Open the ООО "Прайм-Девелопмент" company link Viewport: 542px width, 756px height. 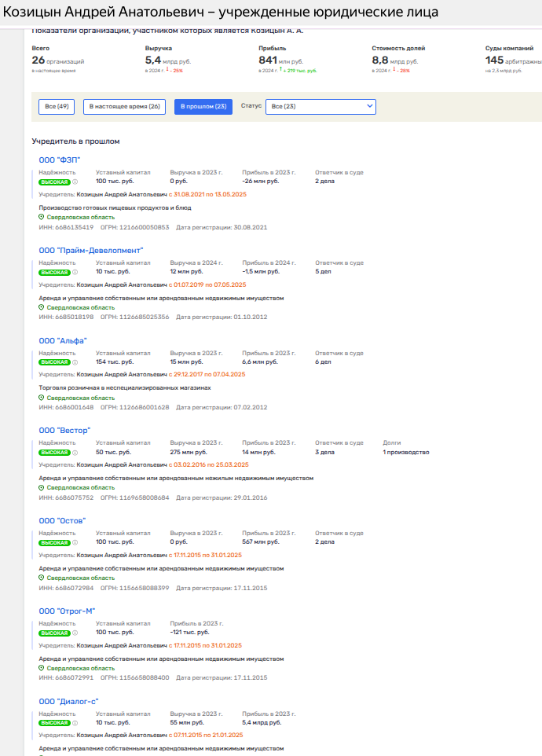pyautogui.click(x=91, y=251)
